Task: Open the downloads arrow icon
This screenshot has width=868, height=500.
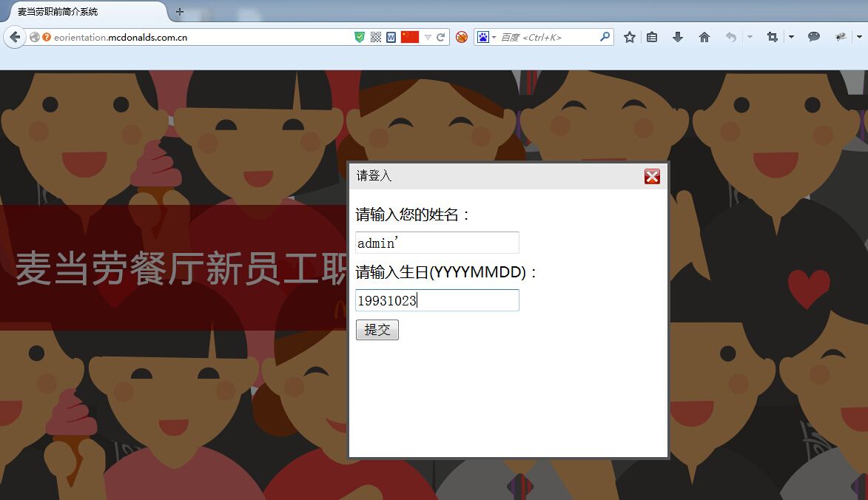Action: tap(678, 37)
